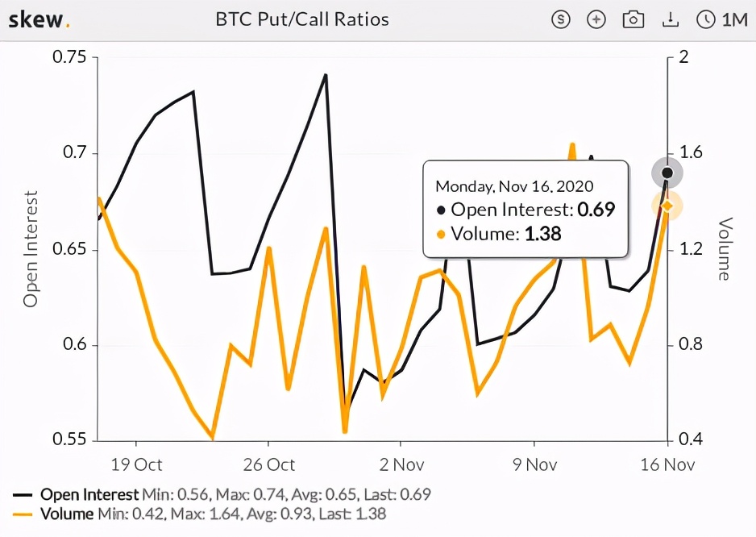Click the 16 Nov axis label
This screenshot has width=756, height=537.
[x=667, y=464]
